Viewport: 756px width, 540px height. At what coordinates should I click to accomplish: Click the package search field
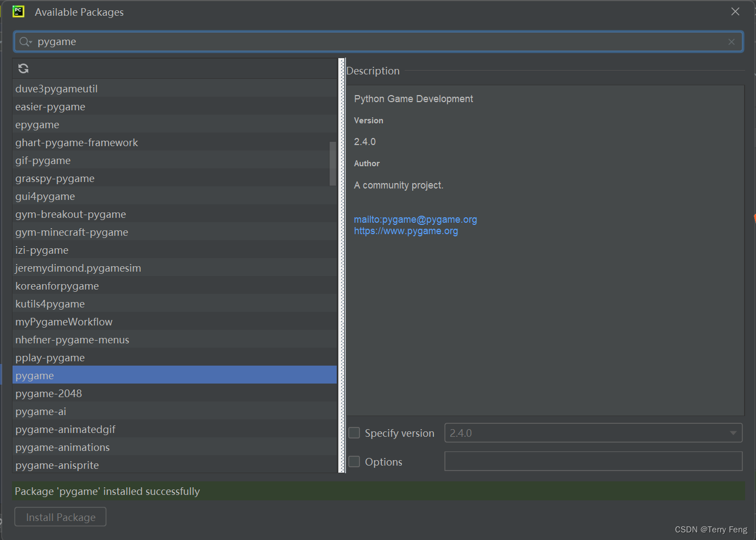point(378,42)
